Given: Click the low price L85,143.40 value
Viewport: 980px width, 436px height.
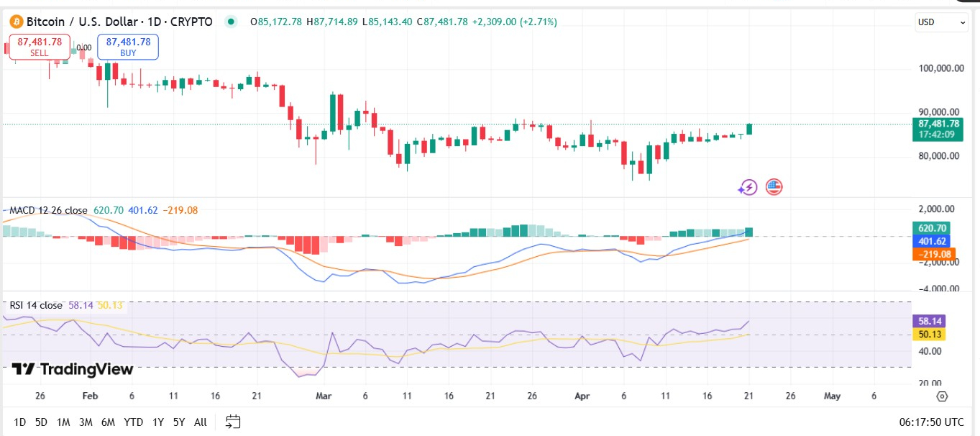Looking at the screenshot, I should (x=387, y=22).
